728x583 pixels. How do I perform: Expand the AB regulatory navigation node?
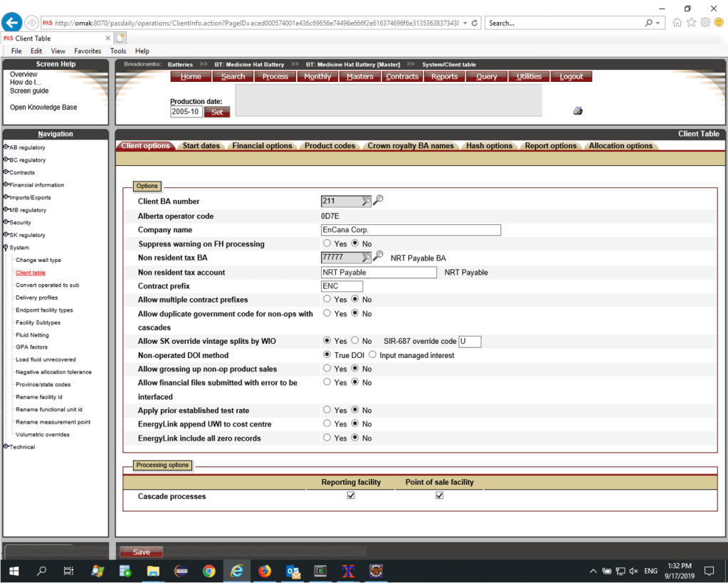click(x=6, y=147)
